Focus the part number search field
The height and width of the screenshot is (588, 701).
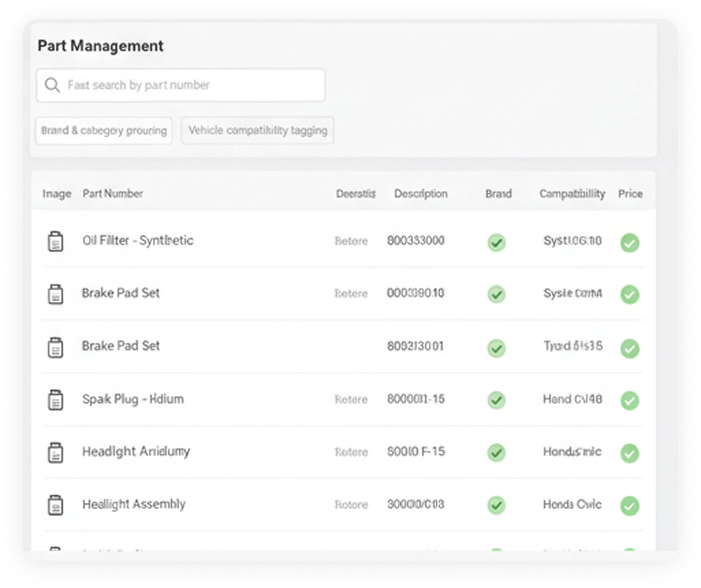[181, 85]
